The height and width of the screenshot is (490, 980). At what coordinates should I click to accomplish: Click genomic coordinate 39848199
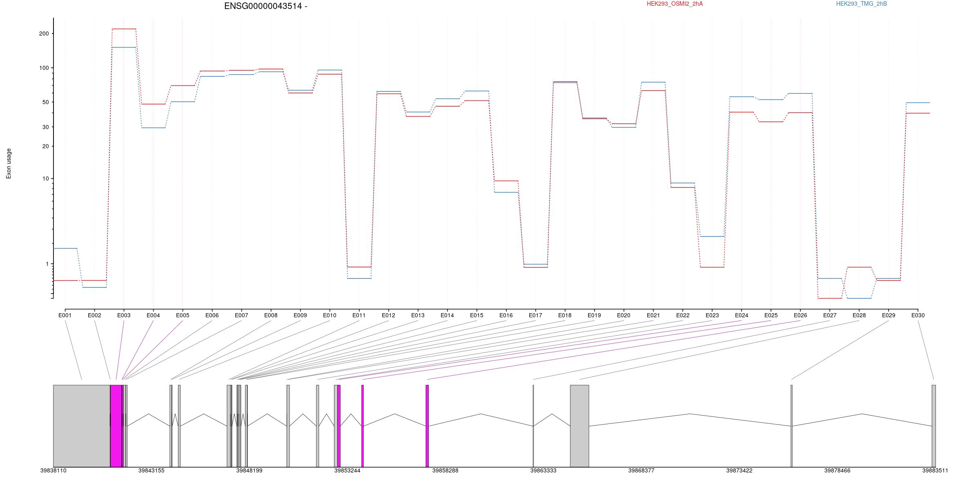[x=249, y=470]
